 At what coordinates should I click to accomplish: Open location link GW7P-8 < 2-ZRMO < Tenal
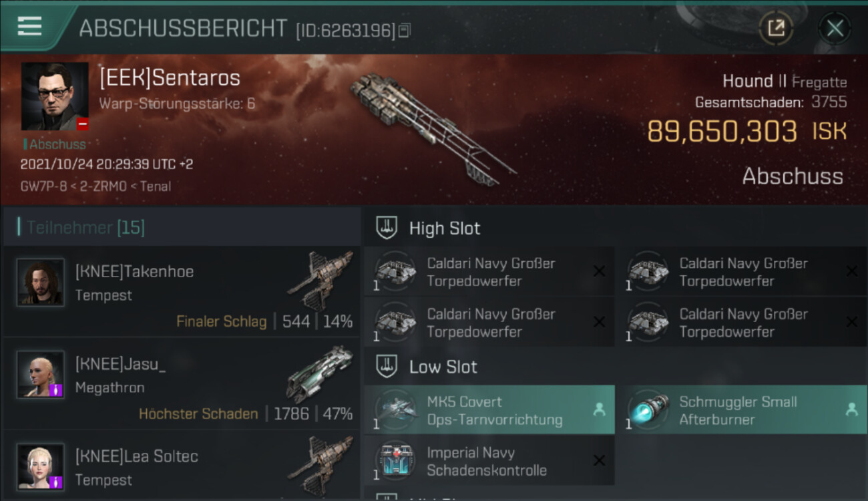pyautogui.click(x=95, y=186)
